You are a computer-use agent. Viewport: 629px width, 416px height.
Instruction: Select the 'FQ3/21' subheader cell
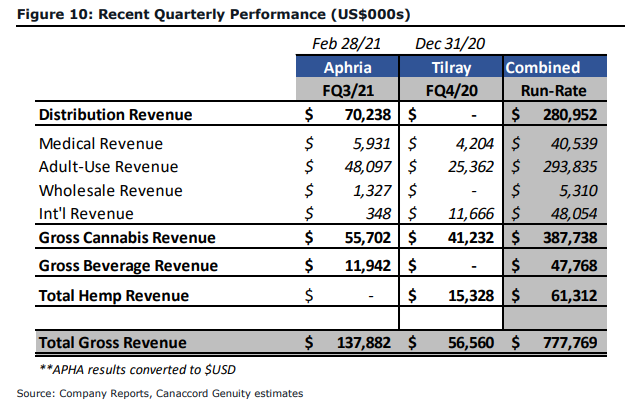348,90
